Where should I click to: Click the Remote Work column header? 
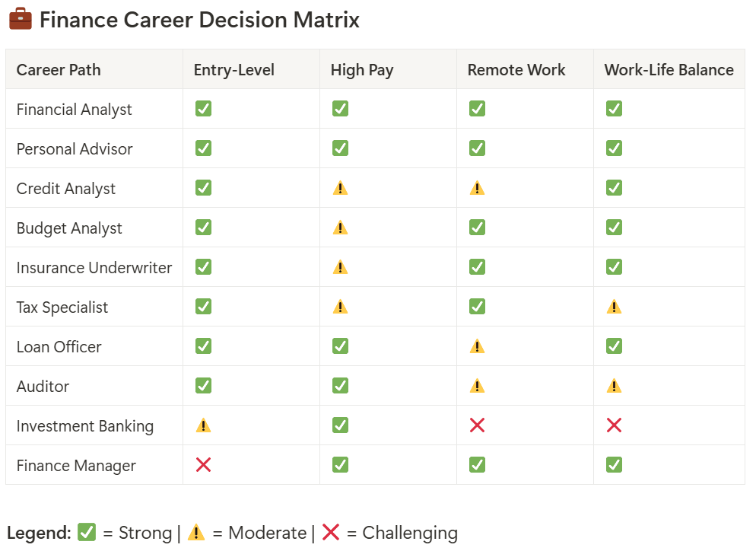tap(516, 70)
